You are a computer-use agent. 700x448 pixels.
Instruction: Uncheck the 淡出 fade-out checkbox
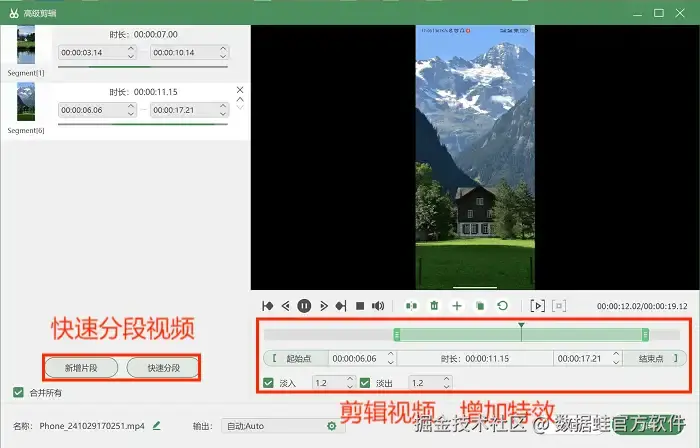click(x=365, y=383)
